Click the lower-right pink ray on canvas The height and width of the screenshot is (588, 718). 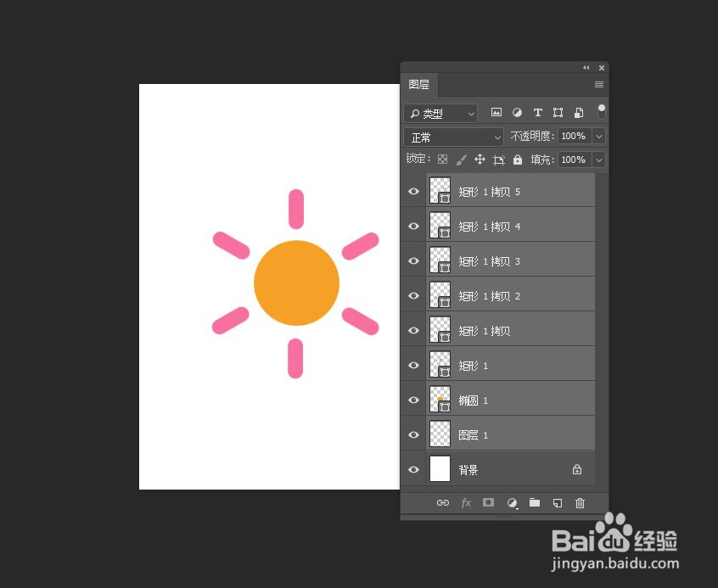(361, 321)
